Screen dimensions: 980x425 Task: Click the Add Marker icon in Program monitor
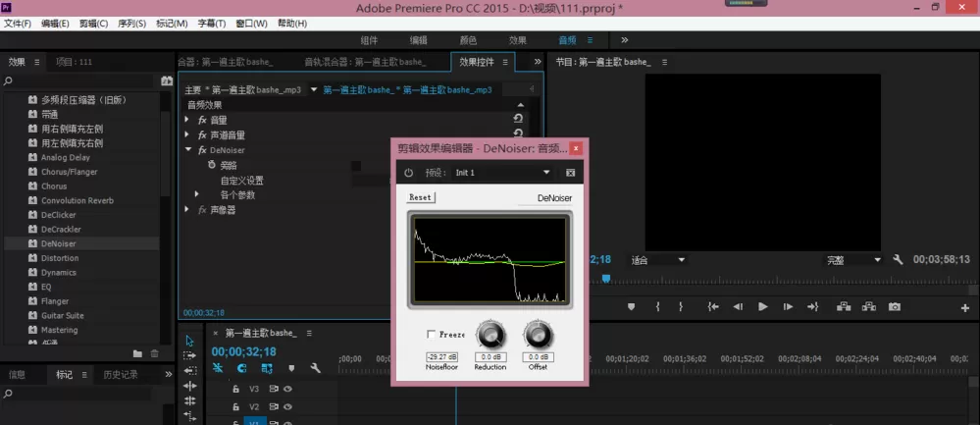pyautogui.click(x=631, y=307)
